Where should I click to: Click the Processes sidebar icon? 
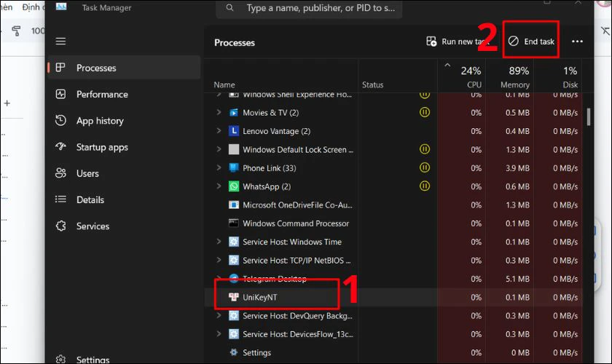60,68
